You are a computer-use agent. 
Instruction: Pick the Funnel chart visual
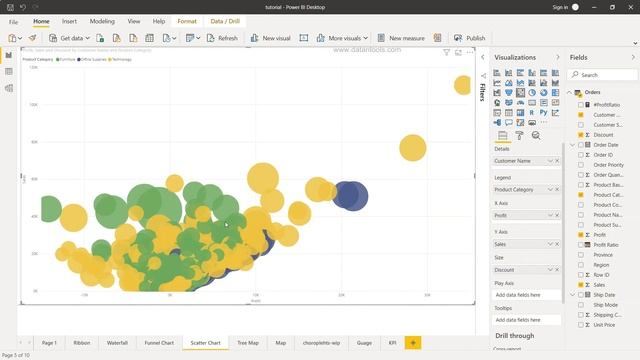click(509, 93)
